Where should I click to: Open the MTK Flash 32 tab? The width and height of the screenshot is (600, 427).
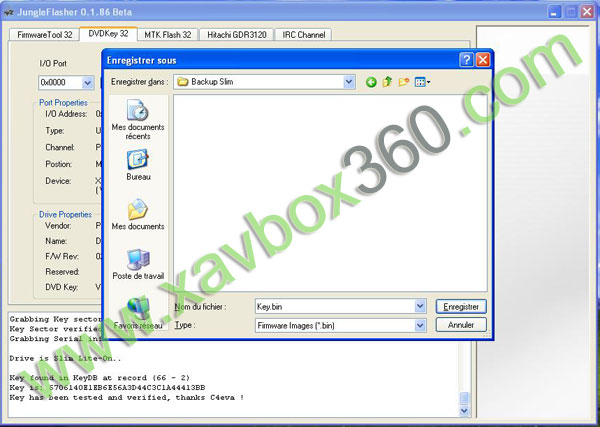[168, 34]
